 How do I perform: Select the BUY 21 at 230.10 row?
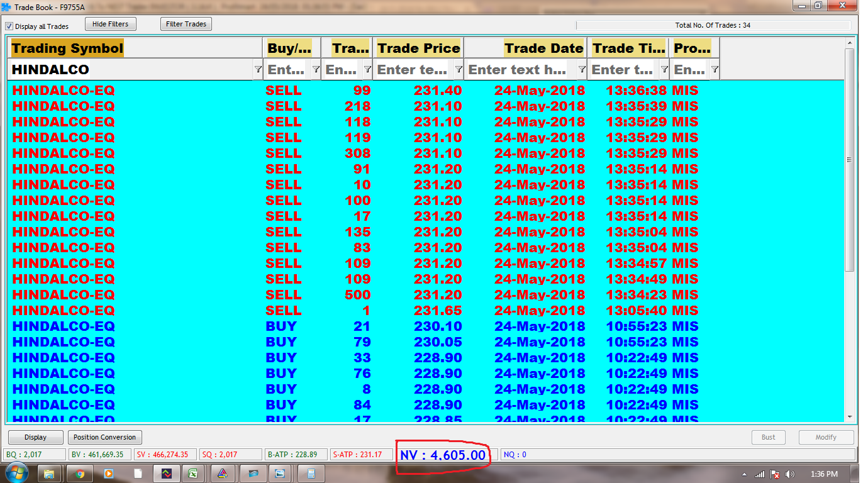425,326
